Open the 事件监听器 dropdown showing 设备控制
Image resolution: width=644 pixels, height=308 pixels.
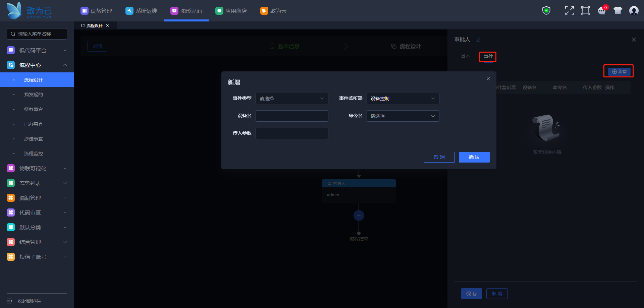[403, 99]
